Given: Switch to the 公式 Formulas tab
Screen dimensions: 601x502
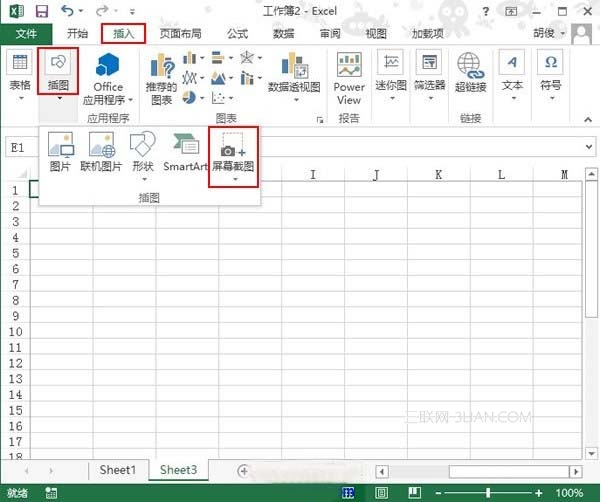Looking at the screenshot, I should (237, 34).
